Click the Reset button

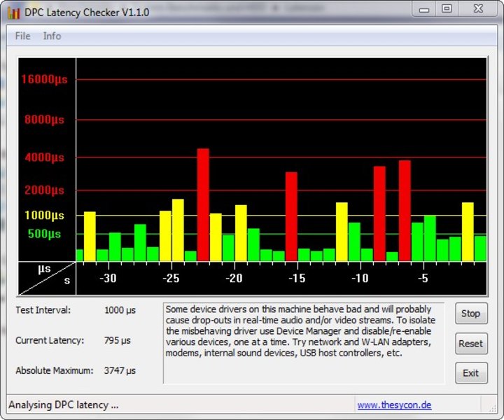pyautogui.click(x=471, y=344)
